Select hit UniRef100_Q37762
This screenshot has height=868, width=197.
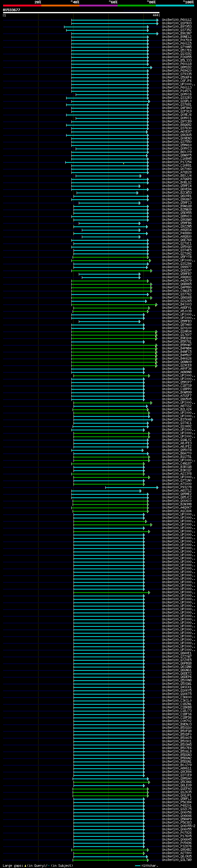click(x=177, y=294)
